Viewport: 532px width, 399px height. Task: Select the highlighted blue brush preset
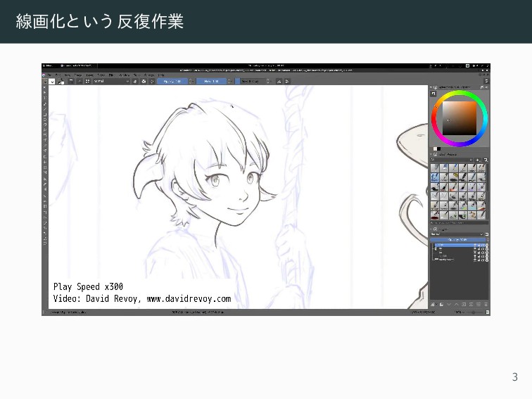tap(435, 177)
